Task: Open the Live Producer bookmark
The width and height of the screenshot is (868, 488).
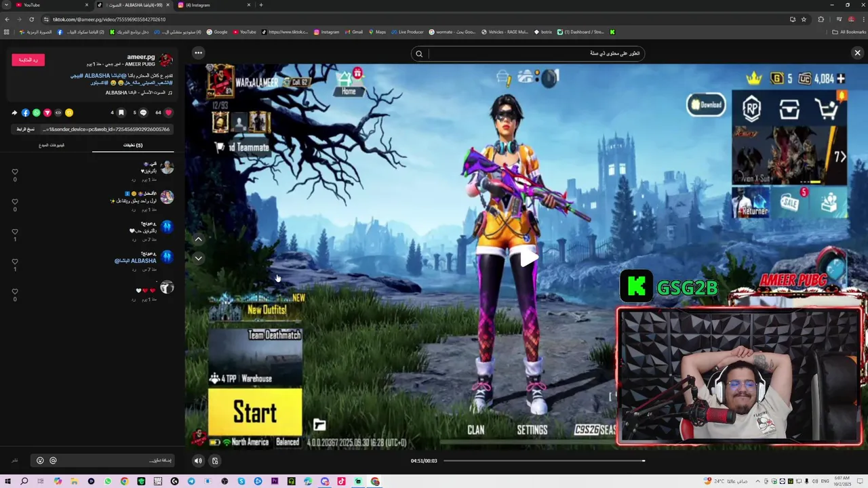Action: coord(407,32)
